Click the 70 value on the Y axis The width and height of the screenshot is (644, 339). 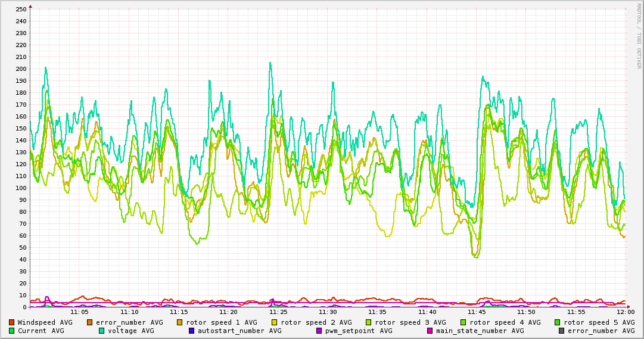pyautogui.click(x=22, y=223)
